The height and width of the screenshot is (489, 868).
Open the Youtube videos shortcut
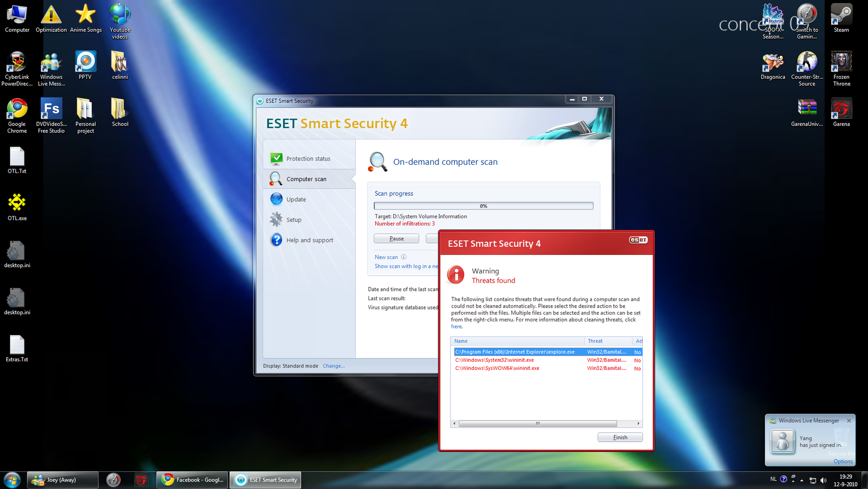tap(120, 21)
